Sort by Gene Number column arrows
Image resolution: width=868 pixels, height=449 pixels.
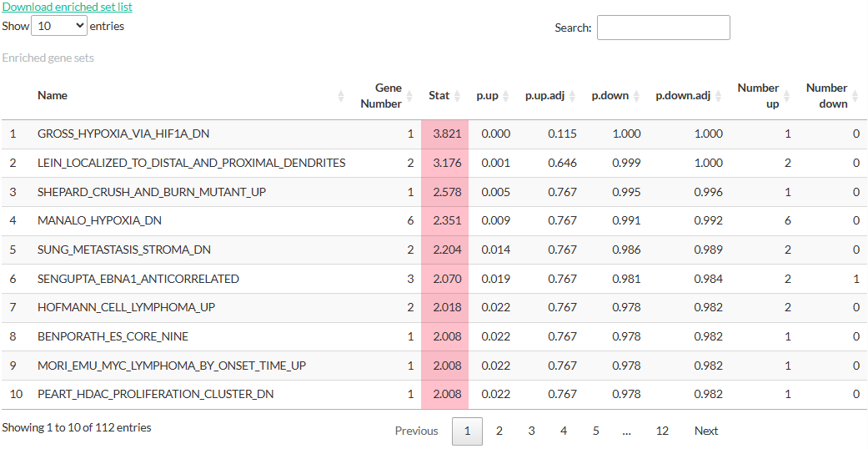click(409, 96)
